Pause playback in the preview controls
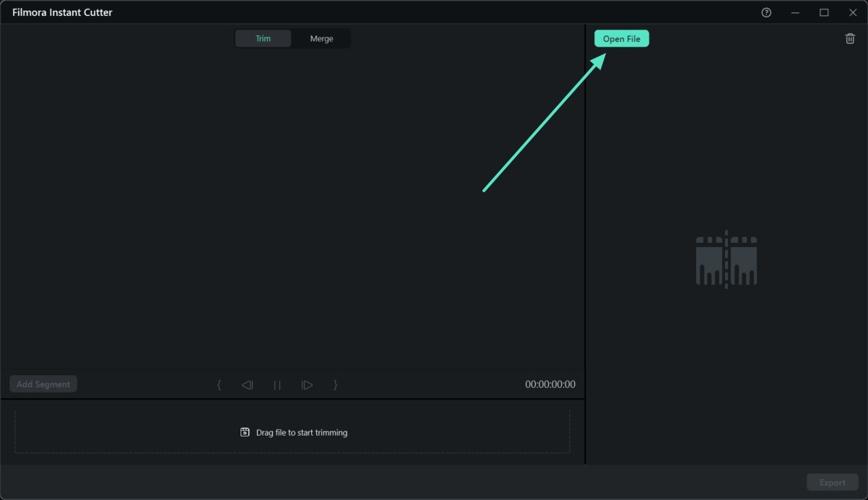This screenshot has width=868, height=500. pos(277,385)
